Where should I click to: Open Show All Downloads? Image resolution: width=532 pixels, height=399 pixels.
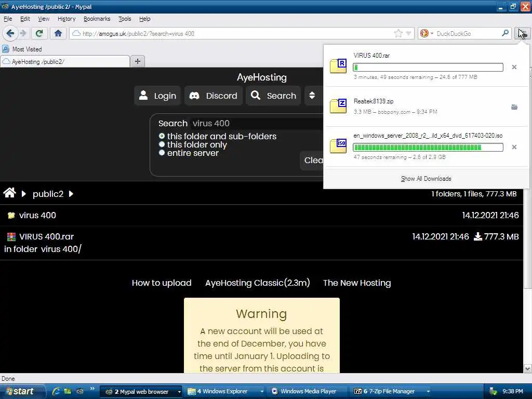(426, 179)
